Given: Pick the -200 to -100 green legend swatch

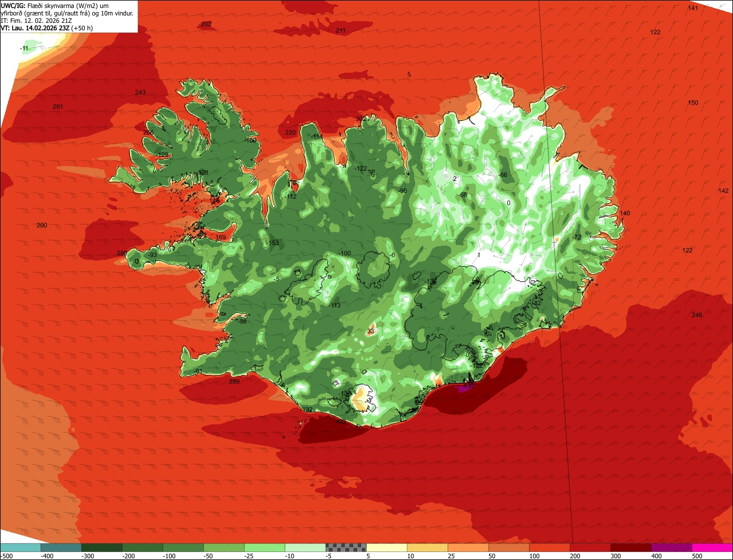Looking at the screenshot, I should tap(142, 547).
